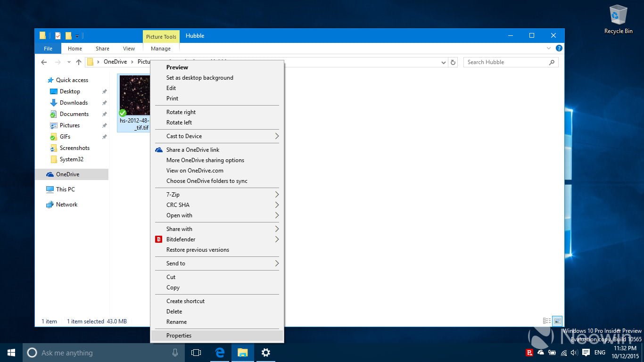This screenshot has width=644, height=362.
Task: Click the Up folder arrow icon
Action: tap(79, 62)
